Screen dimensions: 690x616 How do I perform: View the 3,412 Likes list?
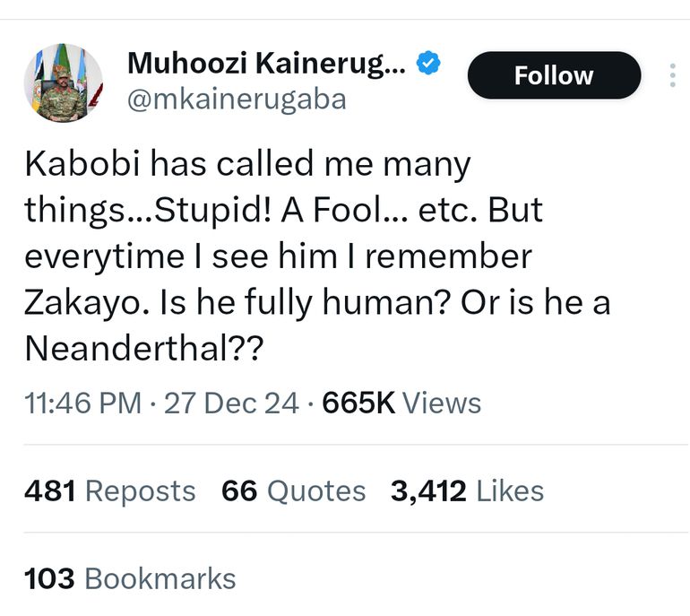pos(467,490)
